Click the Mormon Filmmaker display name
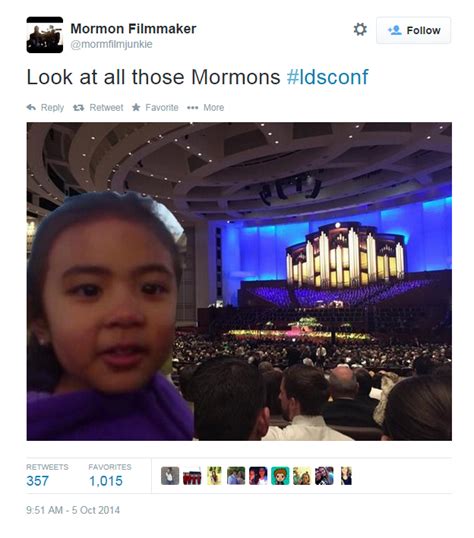This screenshot has height=538, width=474. click(133, 28)
